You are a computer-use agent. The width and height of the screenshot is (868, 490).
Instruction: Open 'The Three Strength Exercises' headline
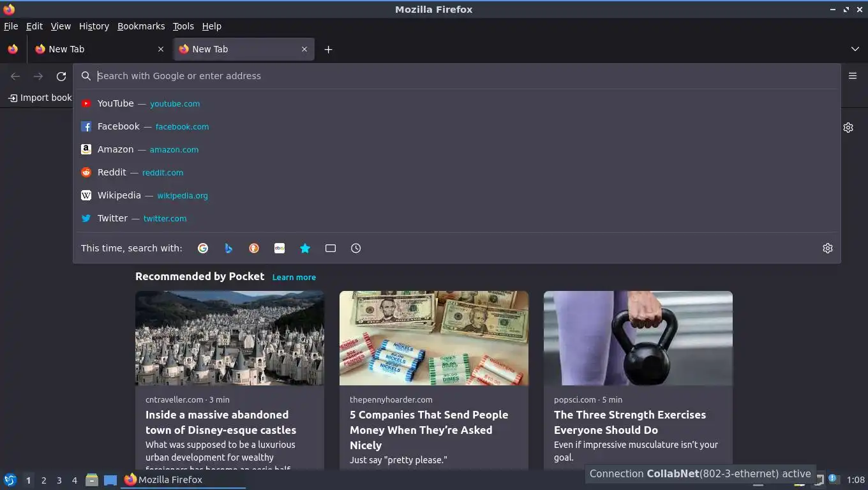click(x=630, y=422)
